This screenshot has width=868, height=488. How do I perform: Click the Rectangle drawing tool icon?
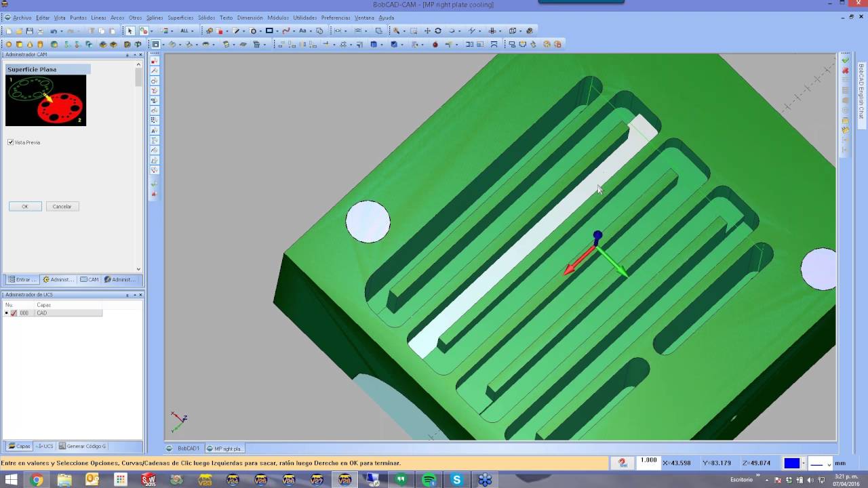(x=269, y=30)
